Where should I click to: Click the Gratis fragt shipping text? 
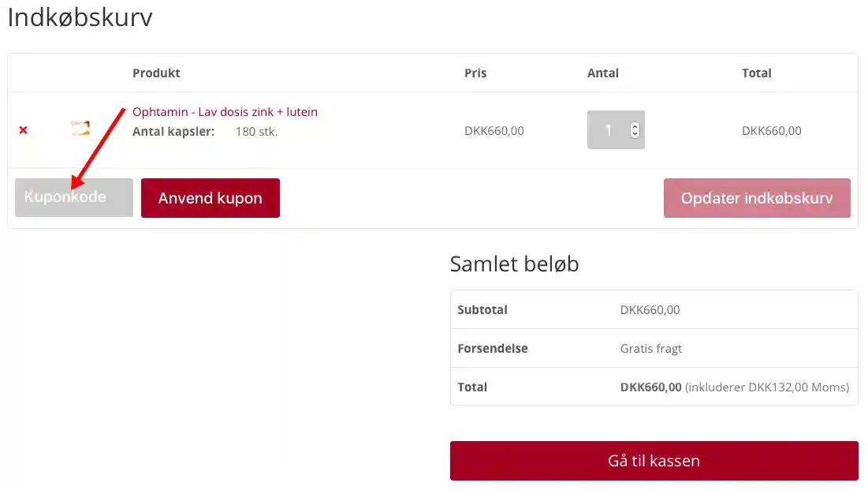click(650, 349)
